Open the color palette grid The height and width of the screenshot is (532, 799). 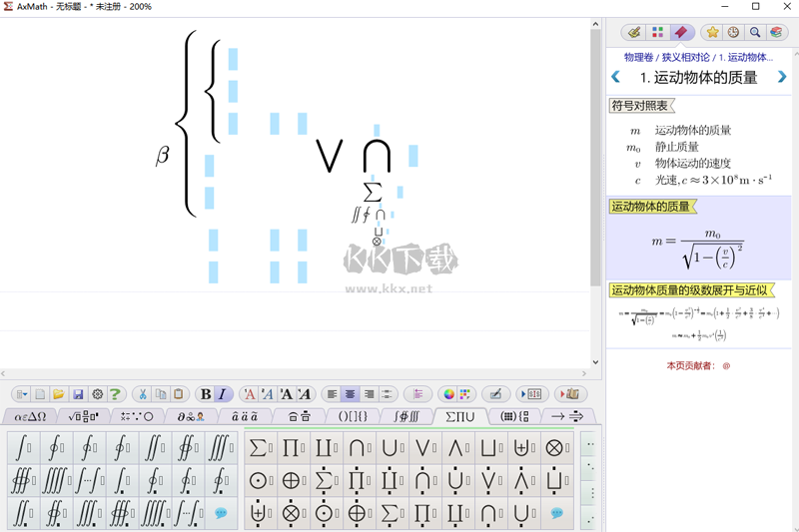coord(464,394)
